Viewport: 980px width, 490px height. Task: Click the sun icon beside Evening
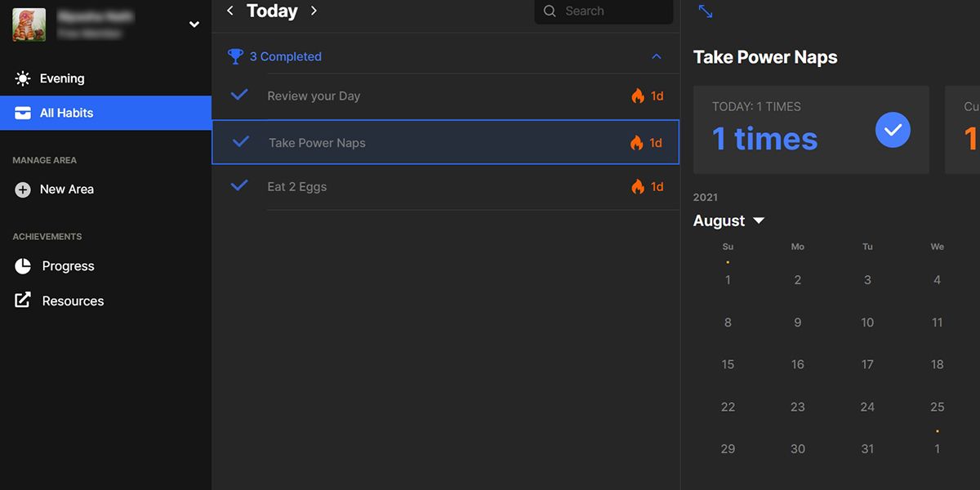[23, 79]
